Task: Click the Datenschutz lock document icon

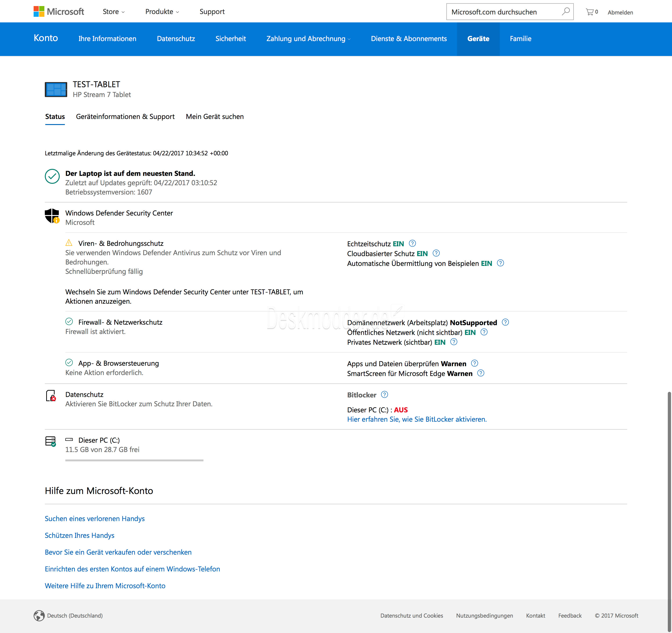Action: (51, 395)
